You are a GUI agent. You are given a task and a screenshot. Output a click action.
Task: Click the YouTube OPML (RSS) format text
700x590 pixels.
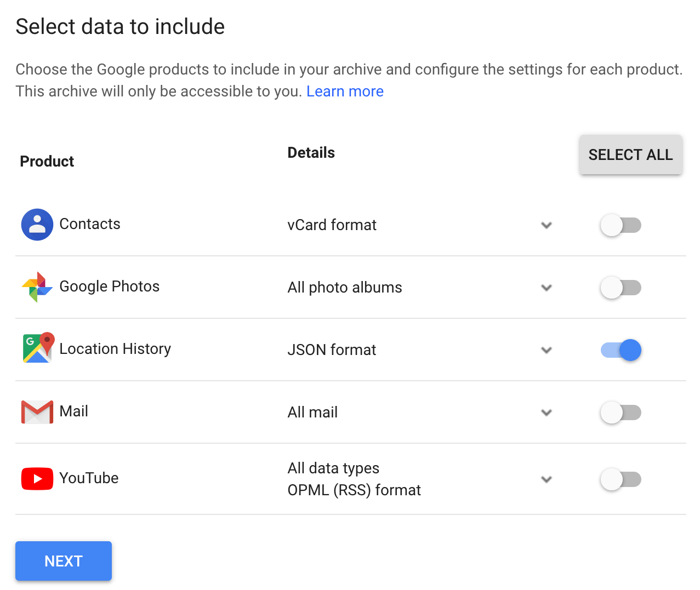click(x=354, y=490)
